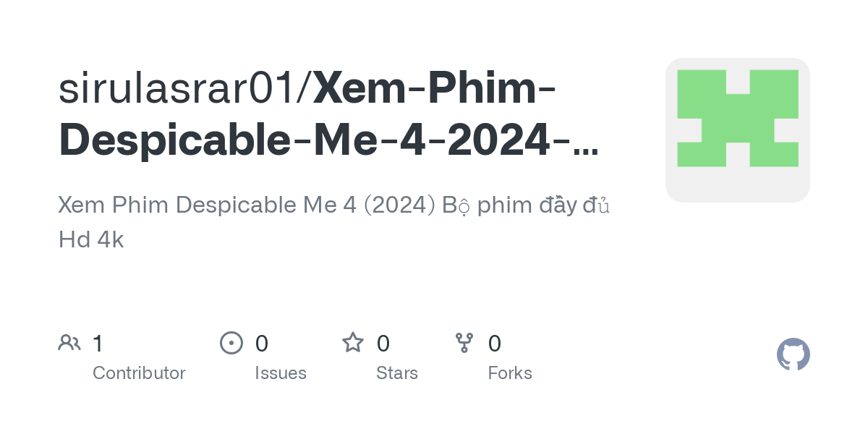This screenshot has height=434, width=868.
Task: Open the green identicon avatar image
Action: (x=738, y=130)
